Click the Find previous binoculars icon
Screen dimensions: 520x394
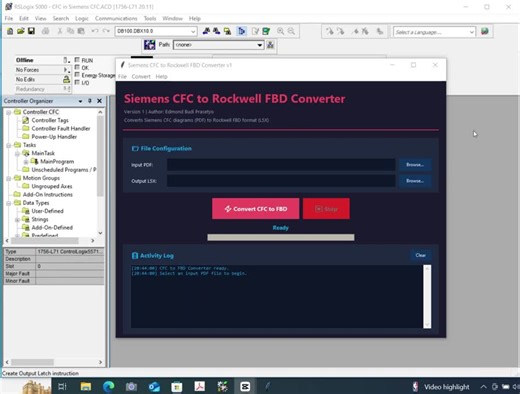[x=206, y=31]
